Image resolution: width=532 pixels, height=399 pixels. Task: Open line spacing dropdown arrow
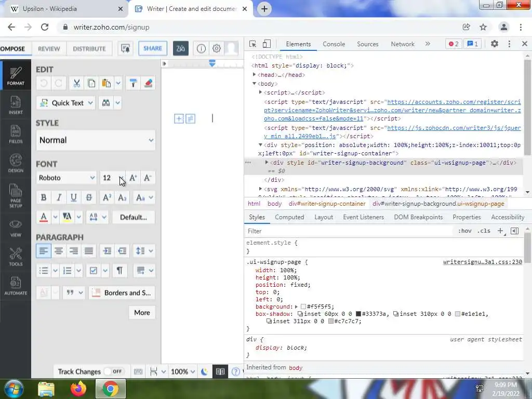pos(151,251)
